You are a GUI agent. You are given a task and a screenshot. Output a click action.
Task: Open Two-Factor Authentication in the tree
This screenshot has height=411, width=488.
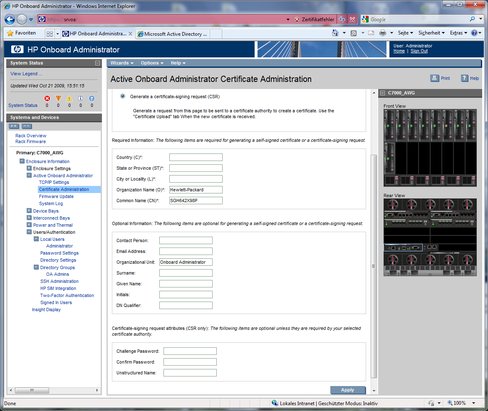[x=67, y=295]
